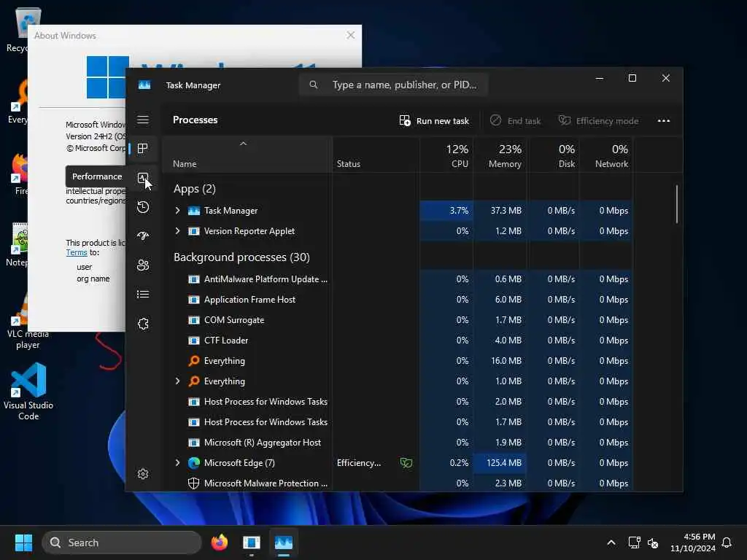Open the Task Manager navigation hamburger menu
Viewport: 747px width, 560px height.
coord(143,120)
